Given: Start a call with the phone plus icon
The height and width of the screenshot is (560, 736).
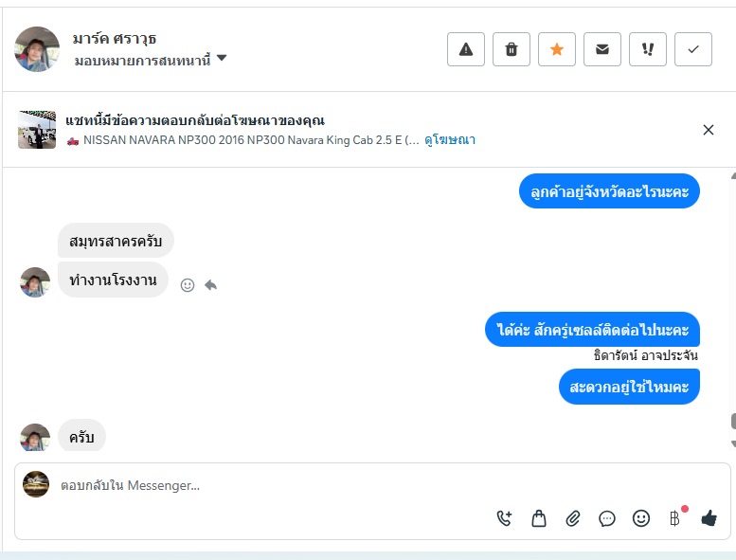Looking at the screenshot, I should tap(504, 518).
